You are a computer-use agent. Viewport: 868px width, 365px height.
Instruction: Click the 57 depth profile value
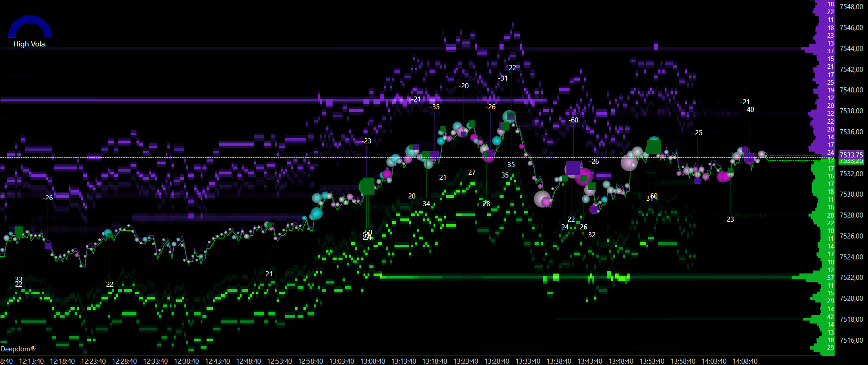point(831,278)
